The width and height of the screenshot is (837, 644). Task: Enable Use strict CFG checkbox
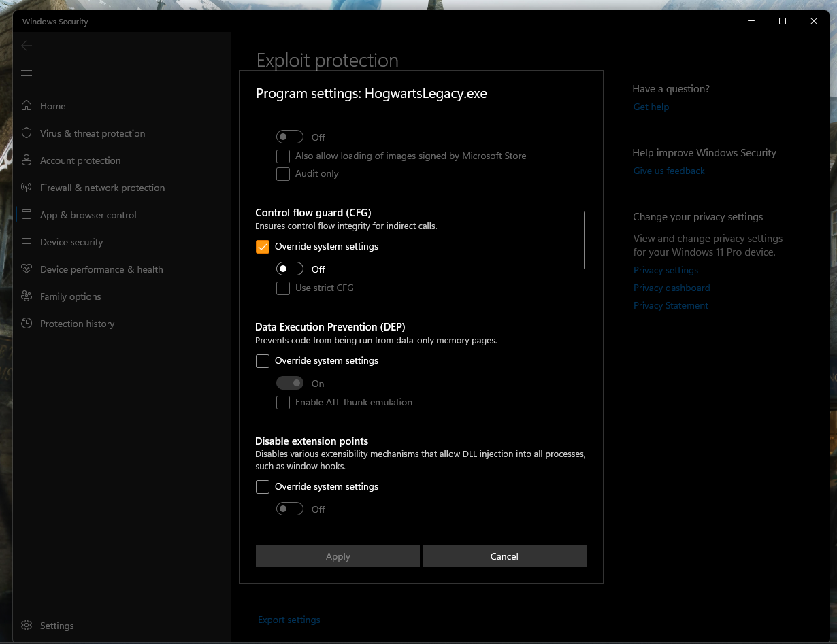(x=283, y=288)
